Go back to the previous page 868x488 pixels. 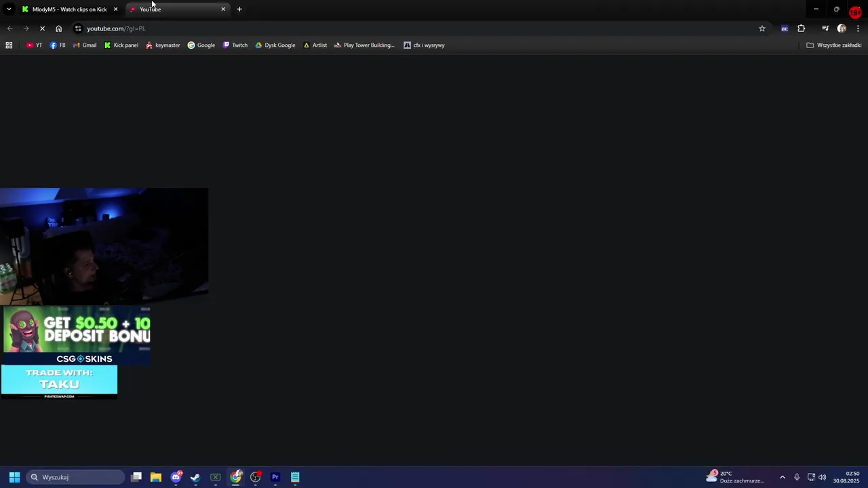tap(9, 28)
